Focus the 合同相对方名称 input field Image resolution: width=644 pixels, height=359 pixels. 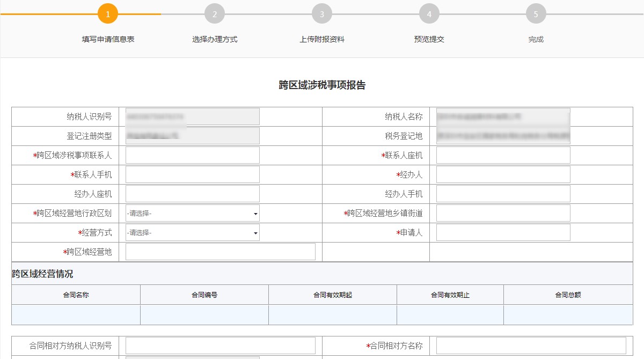(531, 346)
